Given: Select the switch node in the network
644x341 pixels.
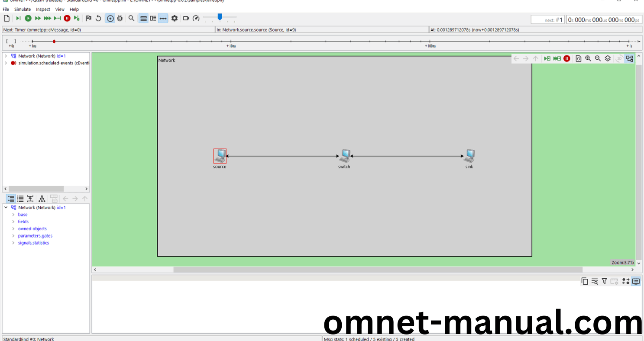Looking at the screenshot, I should [345, 156].
